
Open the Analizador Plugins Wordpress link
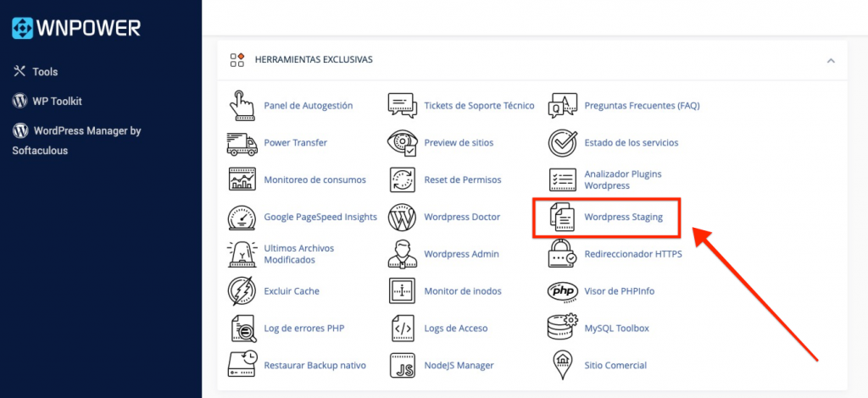pos(623,180)
